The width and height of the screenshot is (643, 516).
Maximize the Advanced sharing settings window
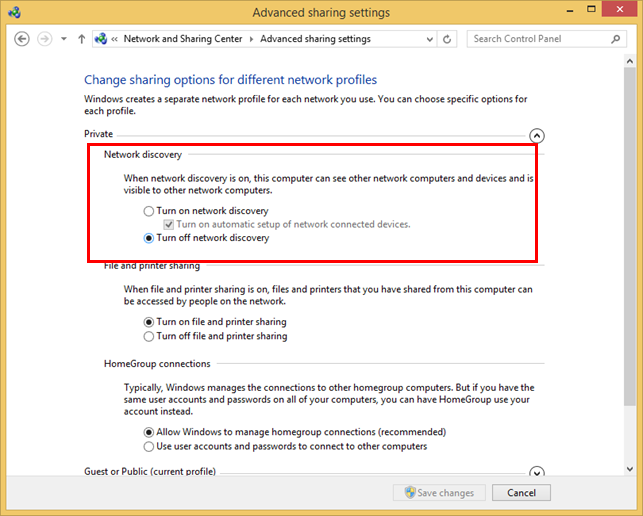pyautogui.click(x=591, y=9)
